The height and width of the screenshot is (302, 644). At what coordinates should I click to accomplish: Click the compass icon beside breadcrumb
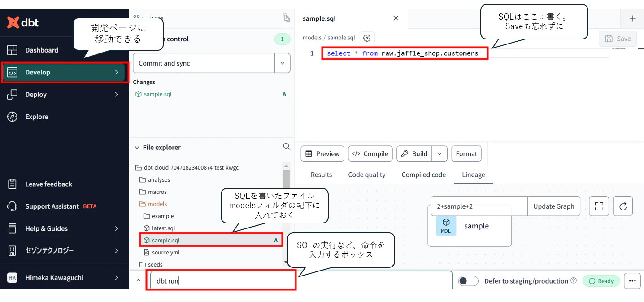pyautogui.click(x=367, y=38)
